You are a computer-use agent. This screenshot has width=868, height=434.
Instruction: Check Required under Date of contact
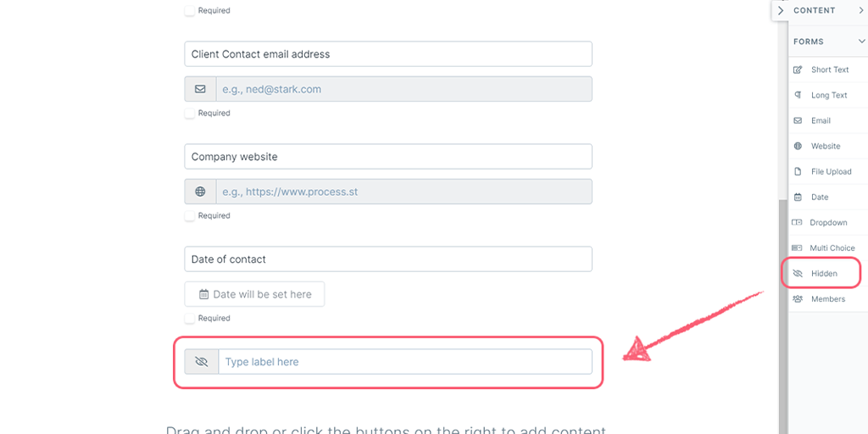click(x=190, y=318)
